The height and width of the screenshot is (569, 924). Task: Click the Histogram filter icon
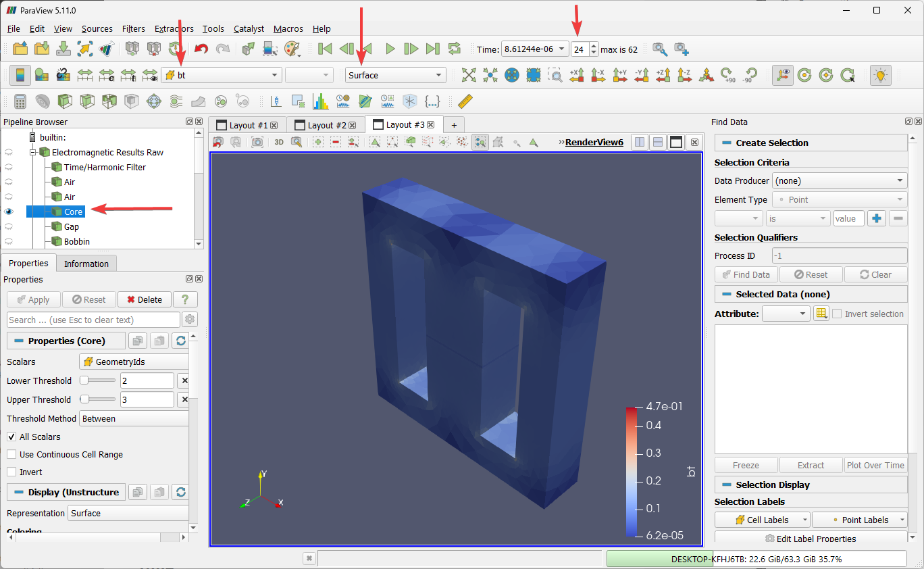(x=321, y=101)
